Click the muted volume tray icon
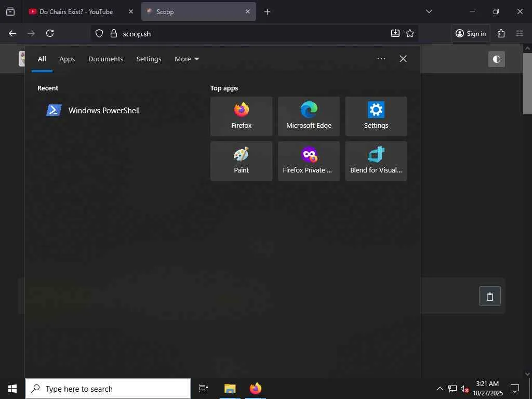 [464, 389]
